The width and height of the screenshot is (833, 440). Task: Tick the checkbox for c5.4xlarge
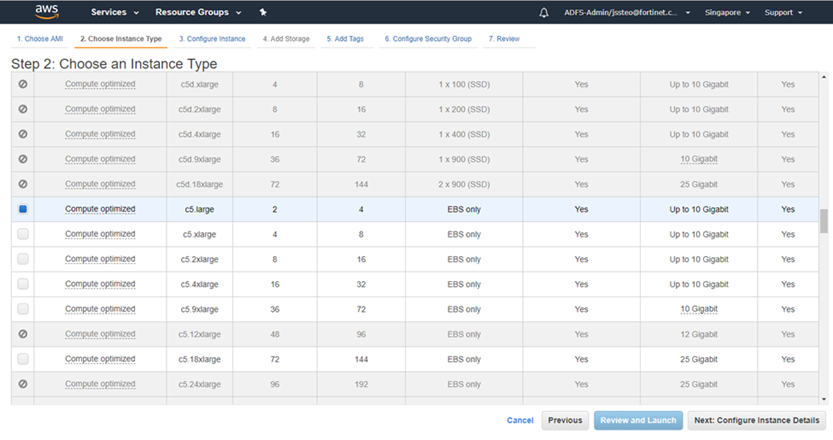click(x=23, y=284)
